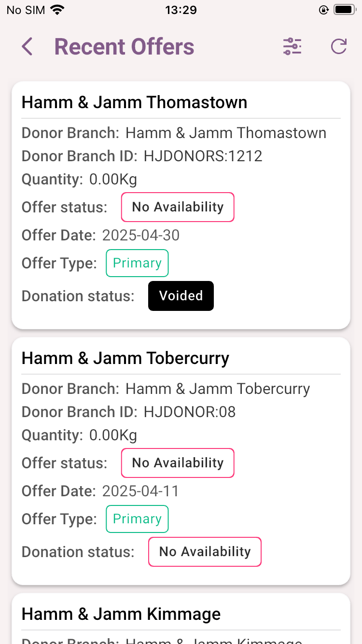Tap the Voided donation status badge
The image size is (362, 644).
click(x=181, y=296)
